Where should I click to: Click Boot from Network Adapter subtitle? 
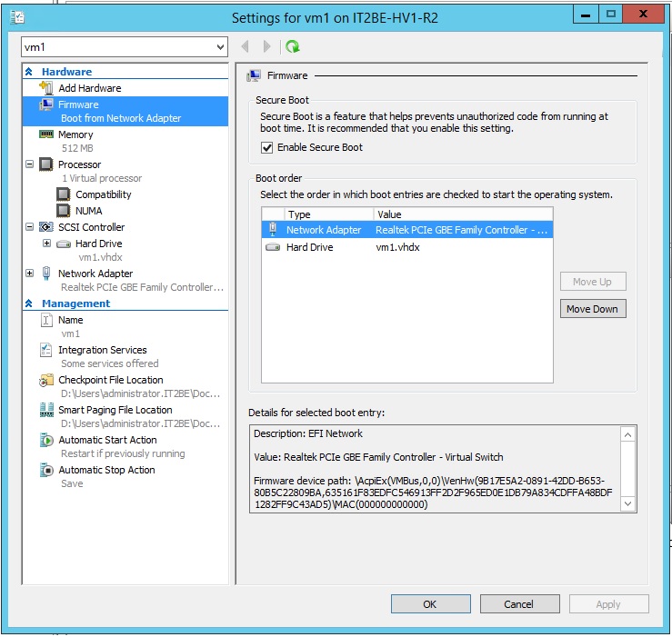click(121, 118)
